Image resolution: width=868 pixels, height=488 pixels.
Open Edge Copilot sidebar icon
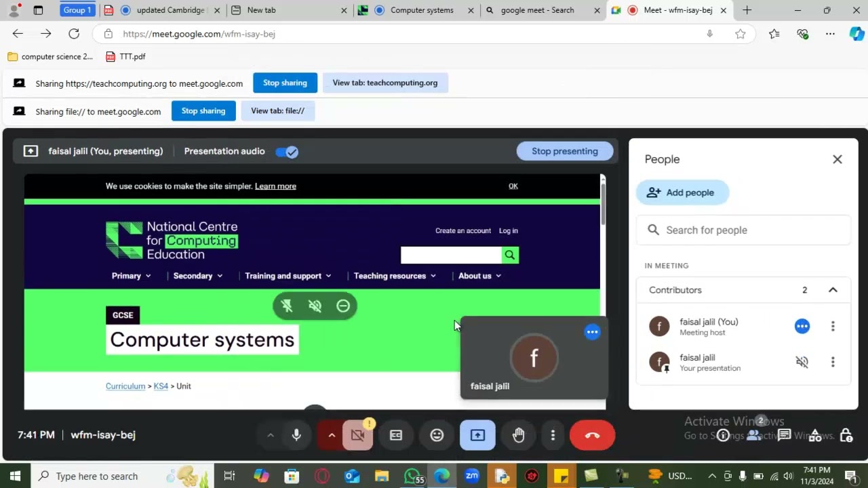tap(856, 34)
